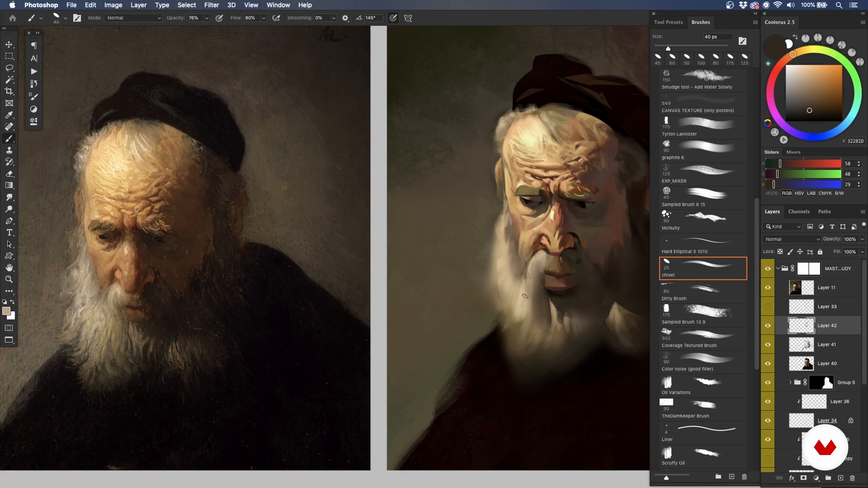Select the Eyedropper tool
The width and height of the screenshot is (868, 488).
(9, 115)
